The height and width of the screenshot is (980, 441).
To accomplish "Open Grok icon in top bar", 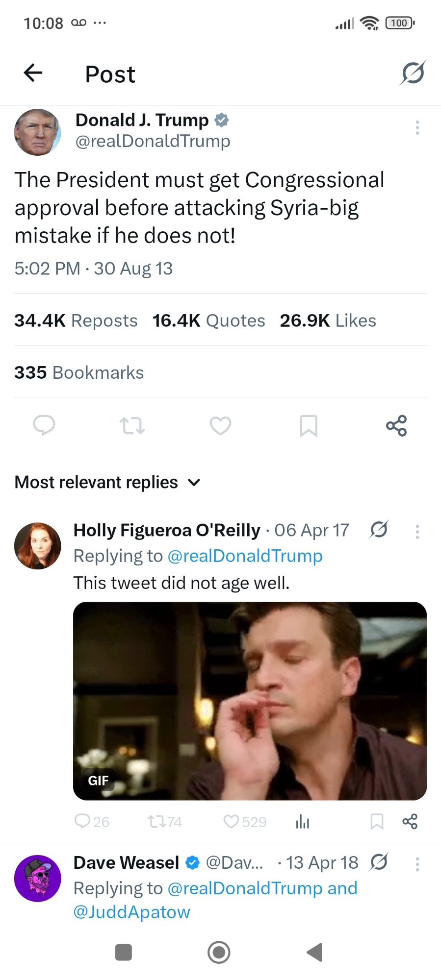I will point(413,73).
